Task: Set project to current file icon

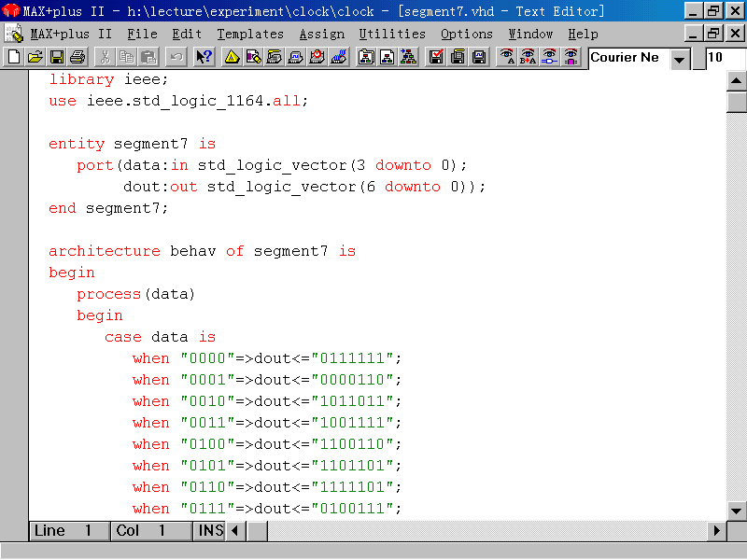Action: click(x=388, y=58)
